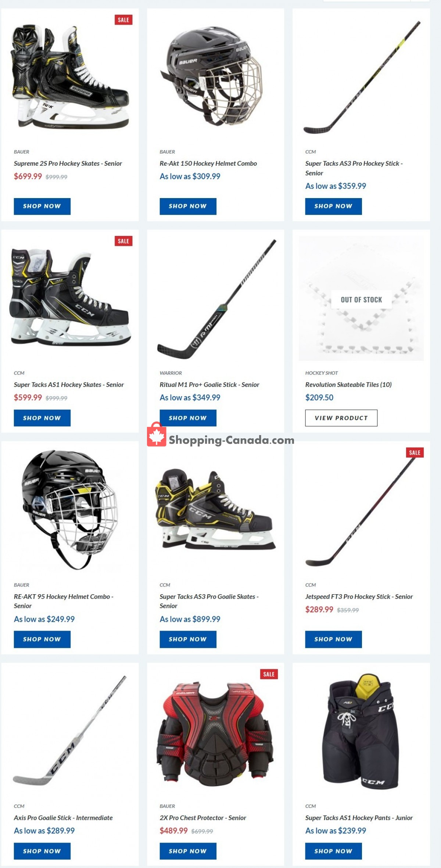Viewport: 441px width, 868px height.
Task: Open Super Tacks AS1 Hockey Pants image
Action: click(x=361, y=731)
